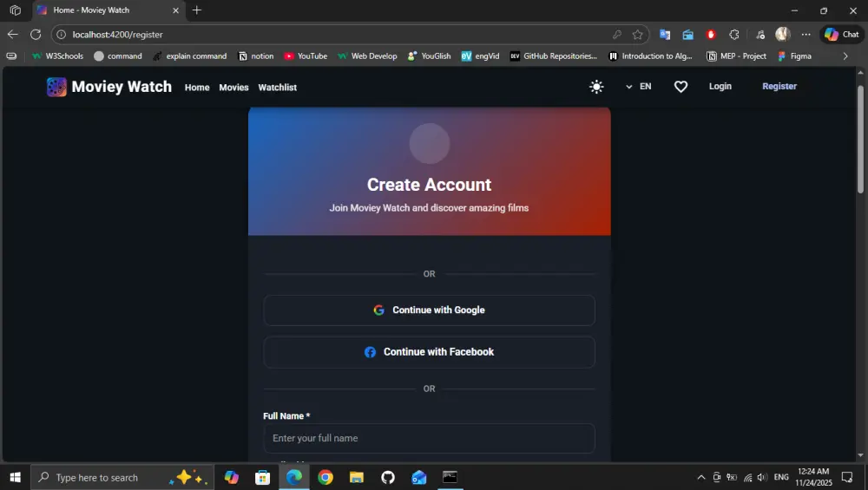
Task: Open Chrome from the taskbar
Action: point(325,477)
